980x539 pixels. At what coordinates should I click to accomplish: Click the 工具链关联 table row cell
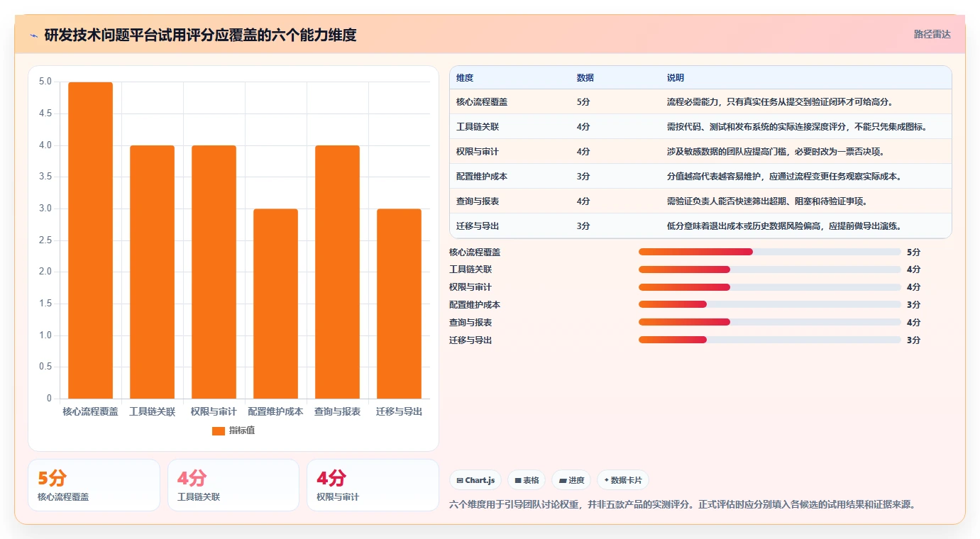[x=478, y=127]
